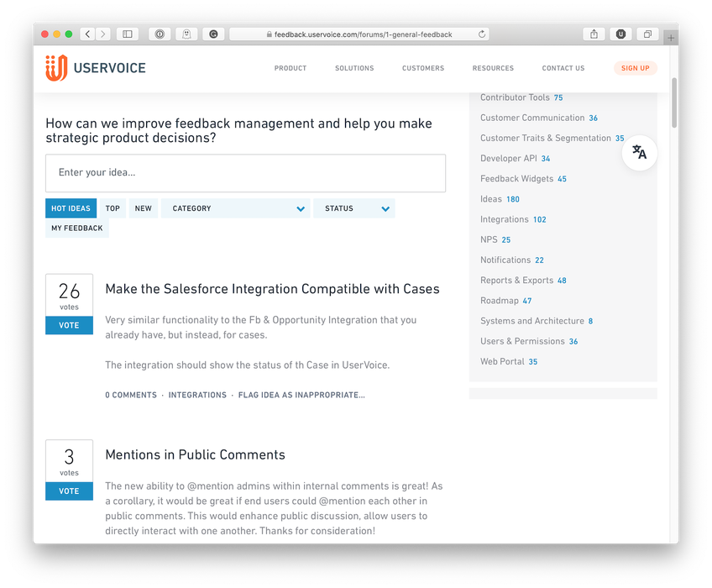Open Mentions in Public Comments idea

[x=196, y=454]
